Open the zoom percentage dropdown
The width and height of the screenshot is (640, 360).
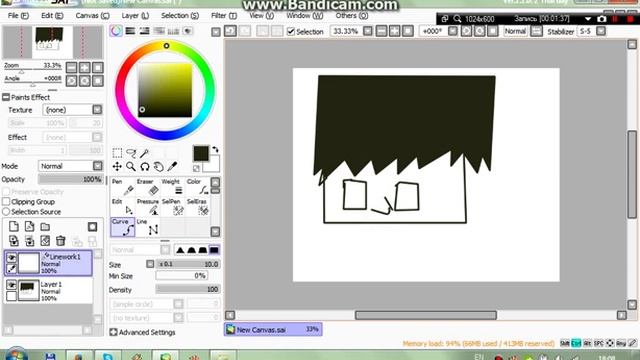368,31
